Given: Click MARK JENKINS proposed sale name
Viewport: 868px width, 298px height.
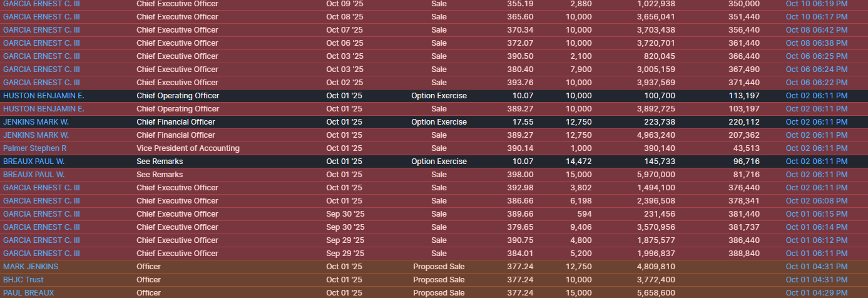Looking at the screenshot, I should click(31, 267).
